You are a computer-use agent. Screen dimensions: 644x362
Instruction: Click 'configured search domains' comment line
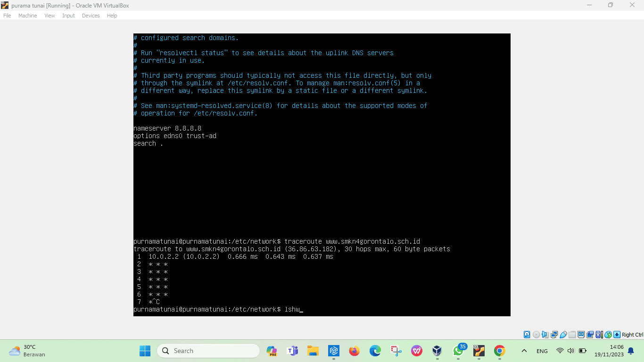point(186,38)
